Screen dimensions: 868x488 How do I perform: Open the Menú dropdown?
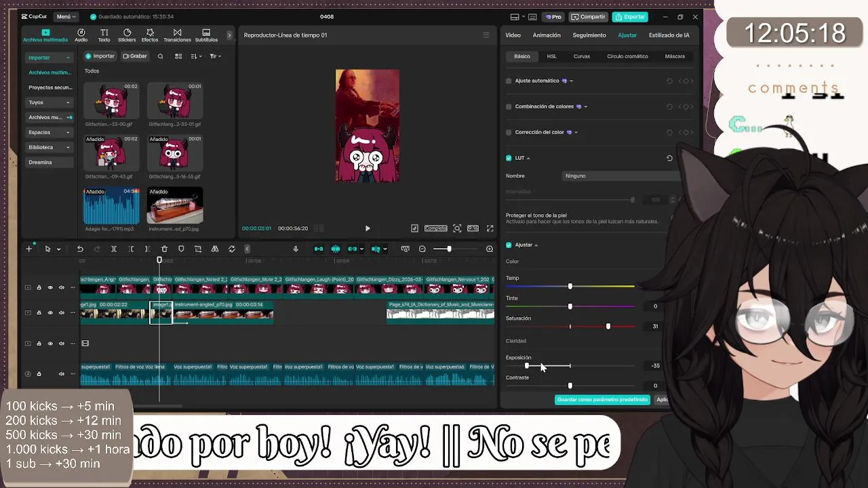coord(65,16)
